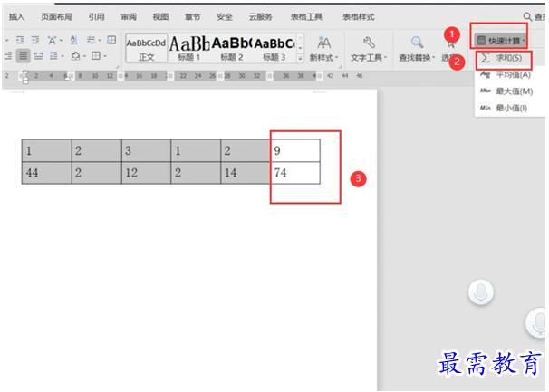Open the 云服务 tab

[x=261, y=17]
